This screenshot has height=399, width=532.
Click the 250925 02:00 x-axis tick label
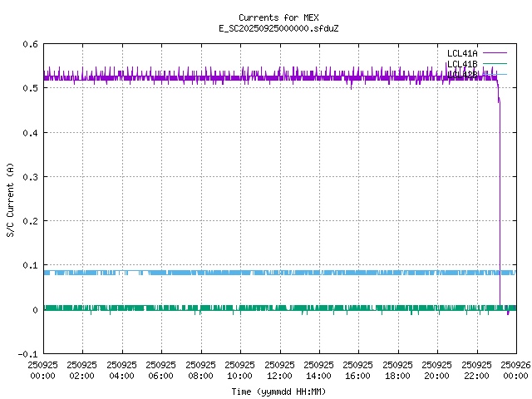tap(82, 369)
